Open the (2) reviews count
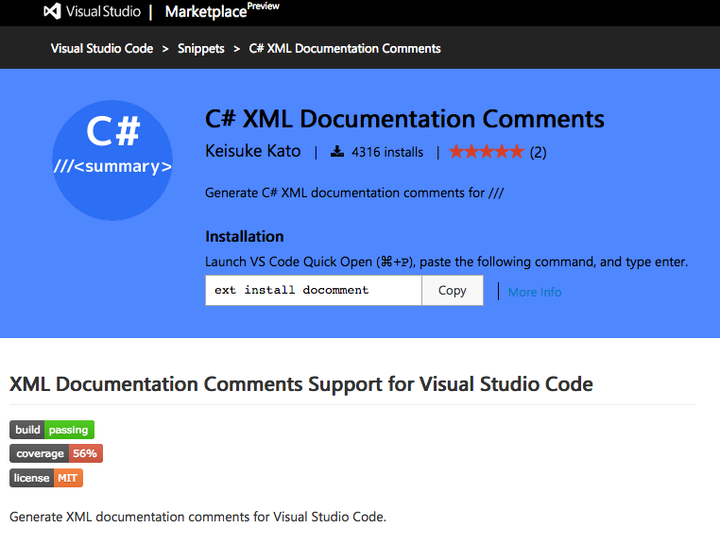 (x=538, y=152)
